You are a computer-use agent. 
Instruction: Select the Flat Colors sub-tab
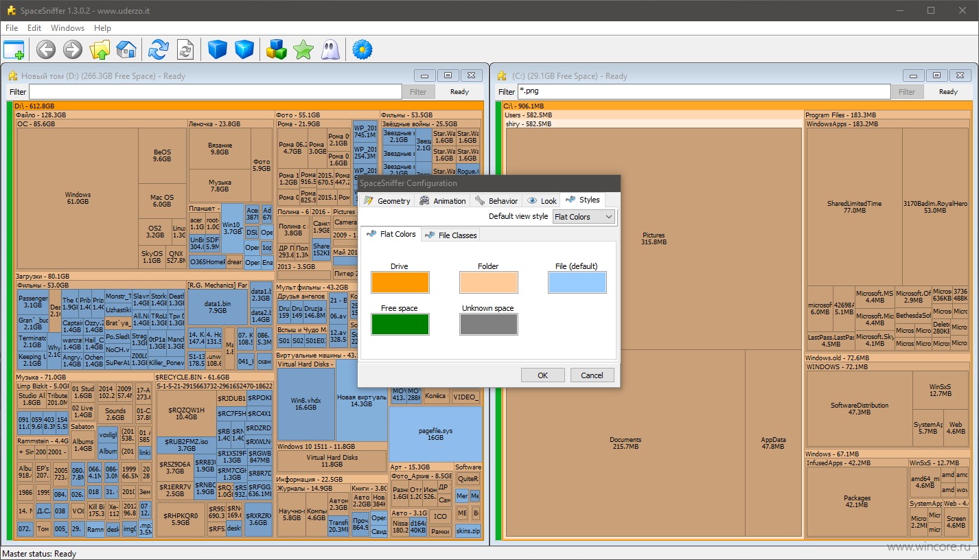[391, 234]
